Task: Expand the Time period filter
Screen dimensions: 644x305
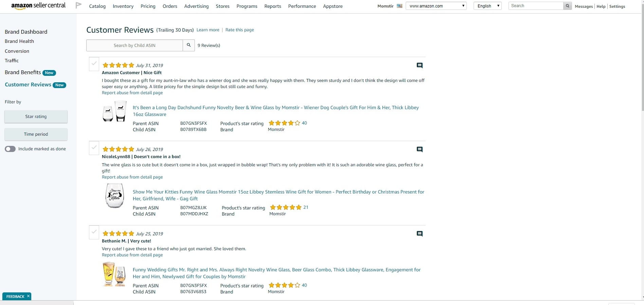Action: click(x=36, y=134)
